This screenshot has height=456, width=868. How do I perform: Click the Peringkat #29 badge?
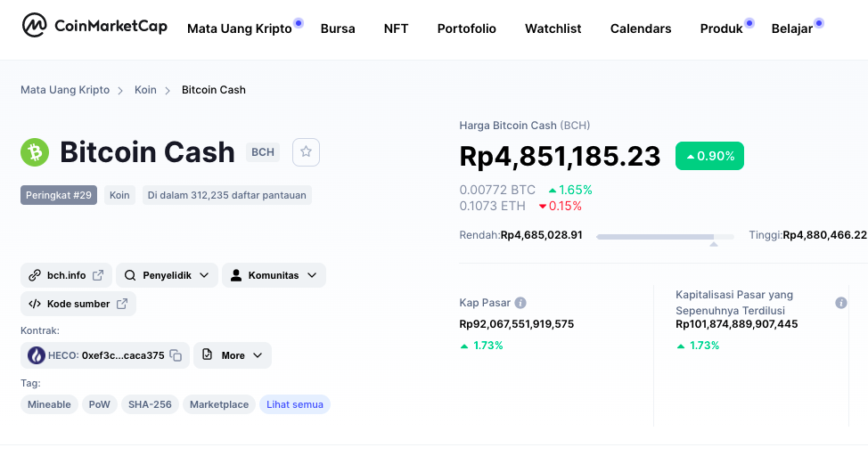click(x=59, y=195)
